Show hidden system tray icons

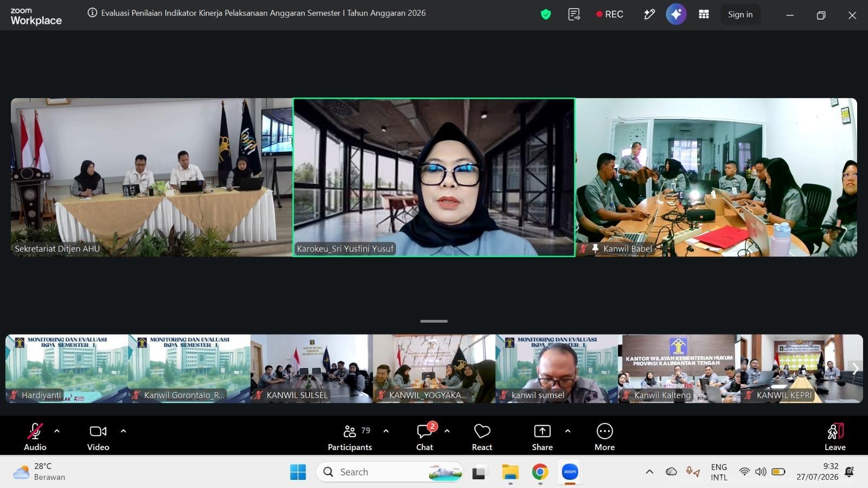649,472
